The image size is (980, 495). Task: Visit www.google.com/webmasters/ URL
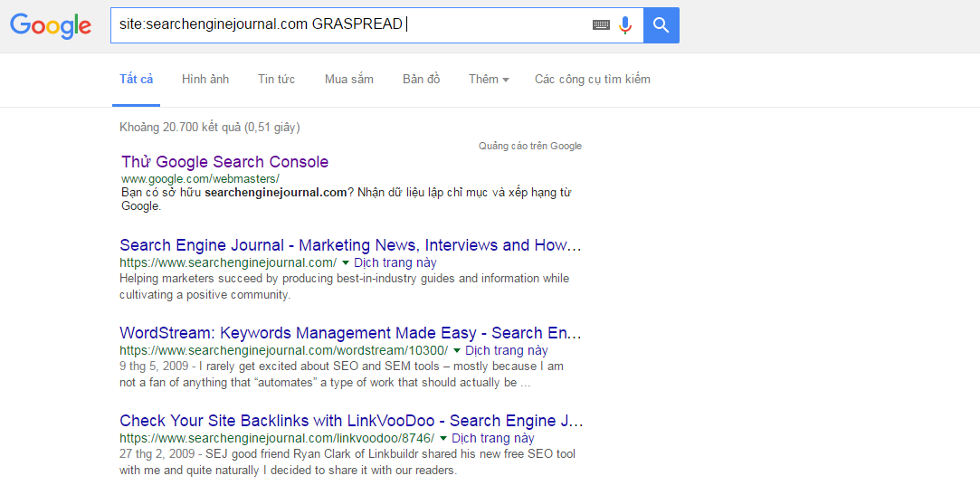[x=200, y=179]
